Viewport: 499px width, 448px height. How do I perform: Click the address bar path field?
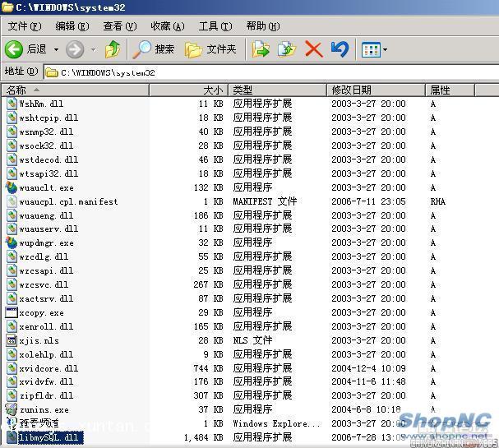pyautogui.click(x=271, y=72)
